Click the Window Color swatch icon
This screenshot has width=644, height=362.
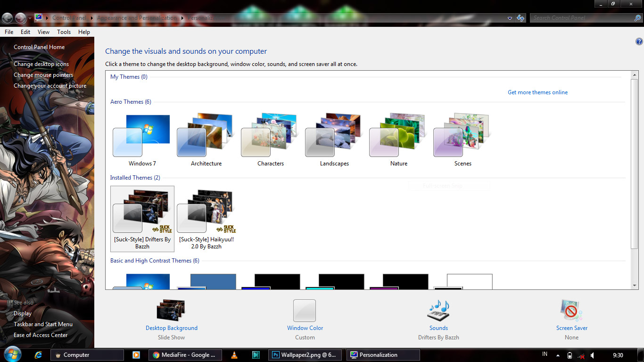pos(305,311)
